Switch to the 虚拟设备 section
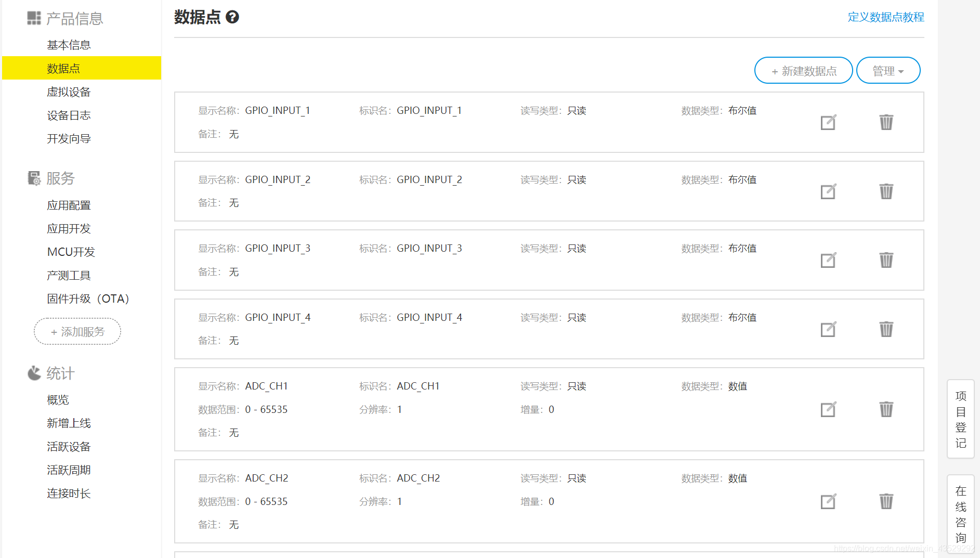 coord(69,92)
